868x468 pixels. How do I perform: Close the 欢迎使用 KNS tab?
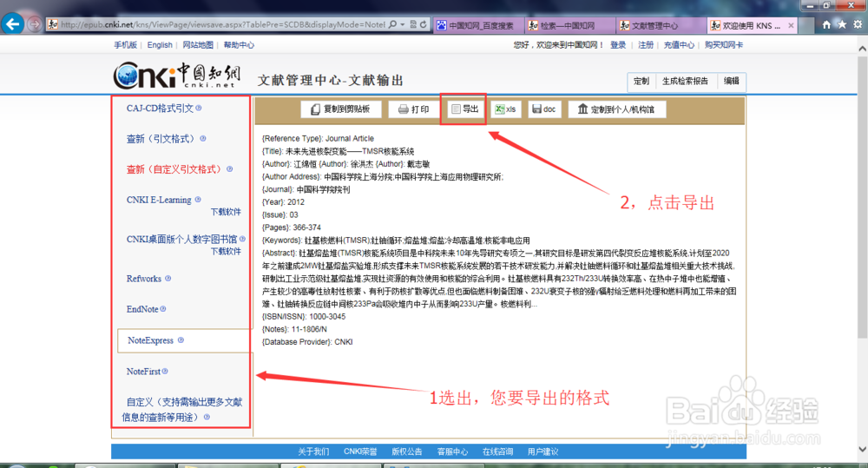[x=791, y=25]
